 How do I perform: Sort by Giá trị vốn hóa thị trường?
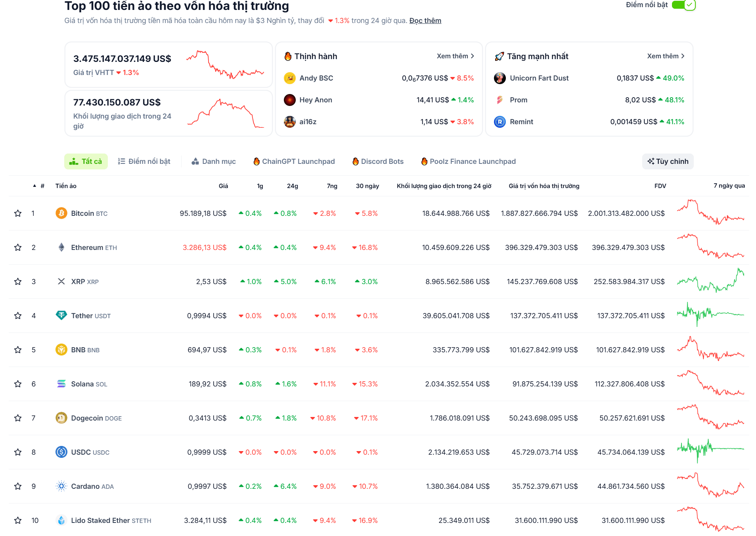coord(544,186)
